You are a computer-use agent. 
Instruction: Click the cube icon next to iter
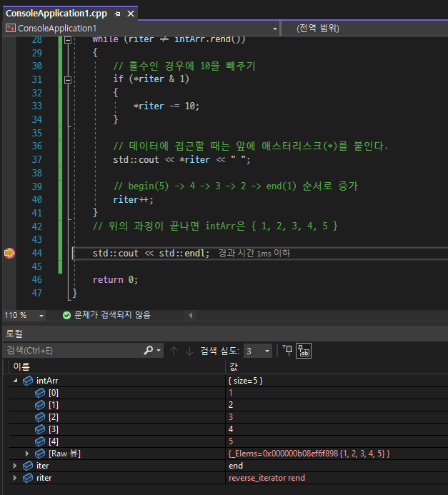28,466
